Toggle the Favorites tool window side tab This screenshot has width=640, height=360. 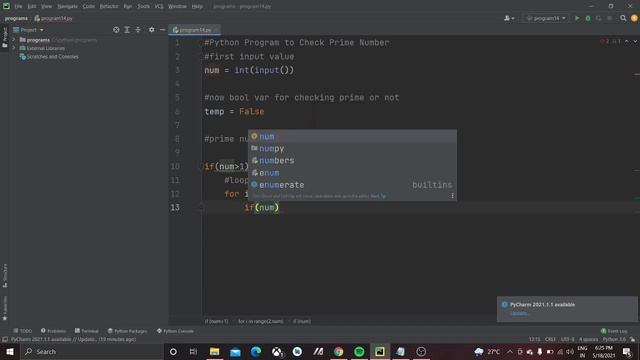(x=4, y=309)
